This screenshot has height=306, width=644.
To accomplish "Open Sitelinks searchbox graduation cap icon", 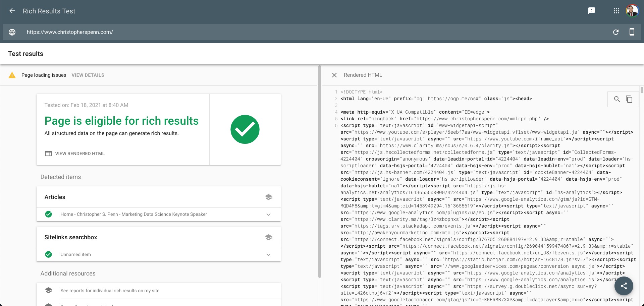I will tap(269, 237).
